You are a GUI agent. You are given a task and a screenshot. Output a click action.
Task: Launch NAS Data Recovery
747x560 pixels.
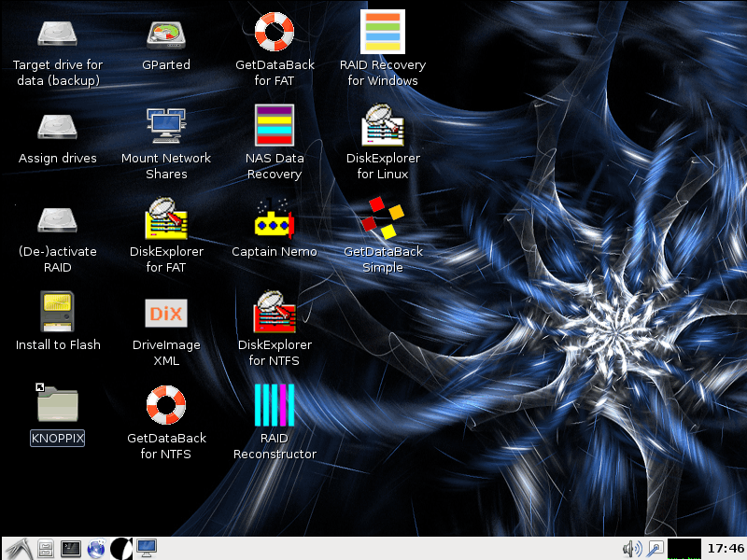tap(275, 126)
